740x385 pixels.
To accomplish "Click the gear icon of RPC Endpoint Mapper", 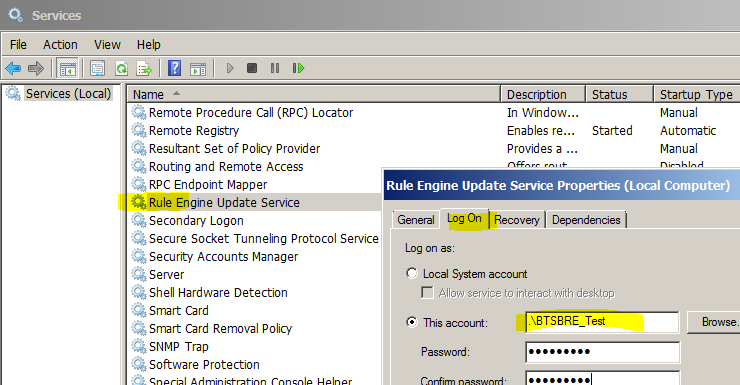I will tap(139, 184).
